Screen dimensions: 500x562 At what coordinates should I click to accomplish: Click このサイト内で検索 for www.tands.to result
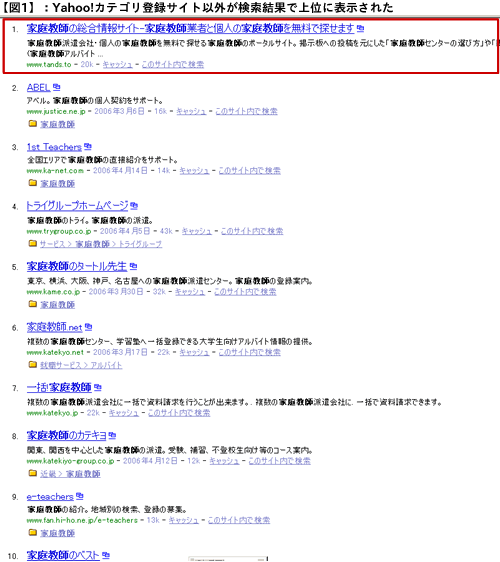tap(173, 65)
